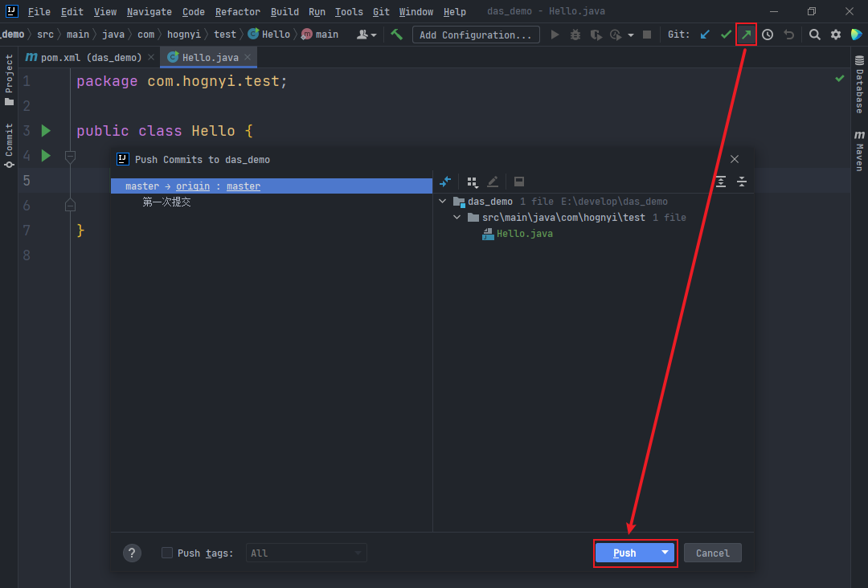Open the Add Configuration selector
Image resolution: width=868 pixels, height=588 pixels.
point(476,35)
